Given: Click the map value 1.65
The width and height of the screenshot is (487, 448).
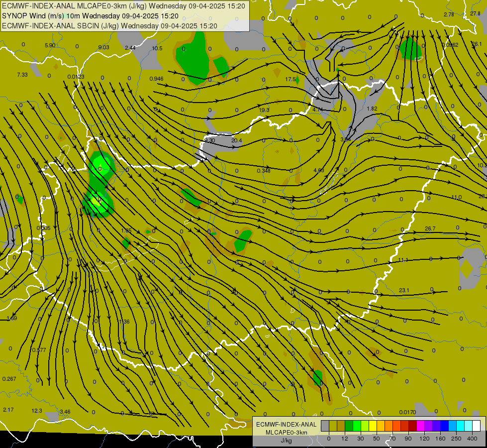Looking at the screenshot, I should tap(126, 230).
